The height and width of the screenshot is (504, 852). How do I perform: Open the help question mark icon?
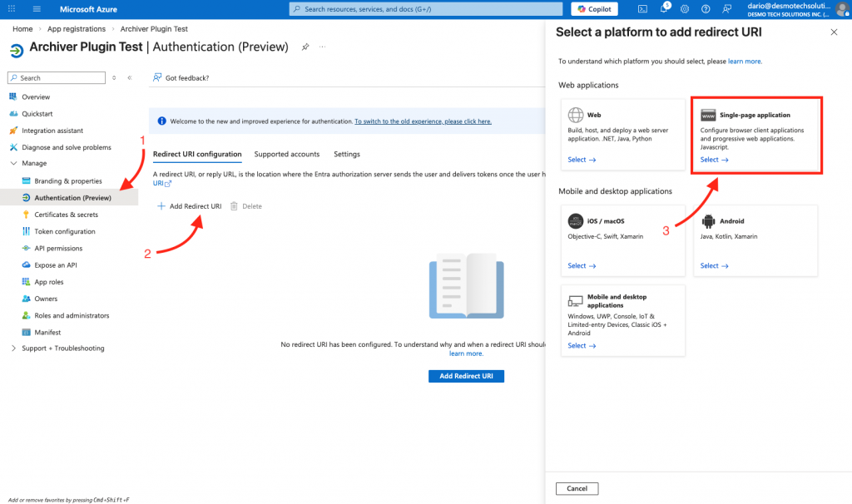coord(706,8)
